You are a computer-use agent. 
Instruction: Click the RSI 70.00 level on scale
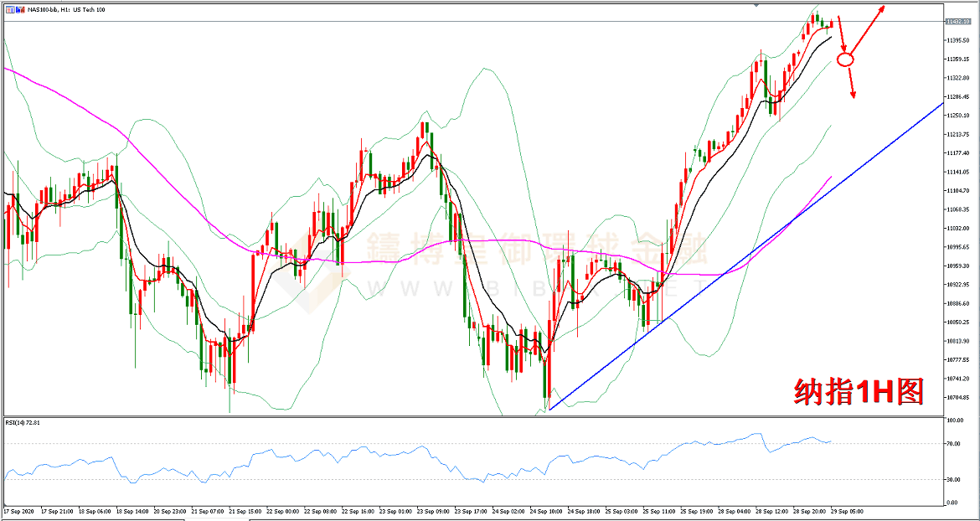click(954, 444)
